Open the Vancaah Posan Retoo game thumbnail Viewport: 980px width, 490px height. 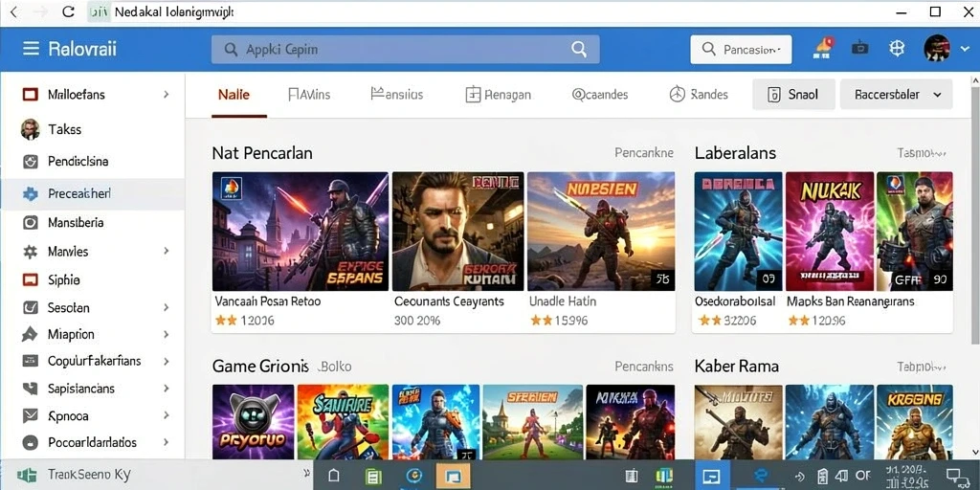pyautogui.click(x=300, y=232)
